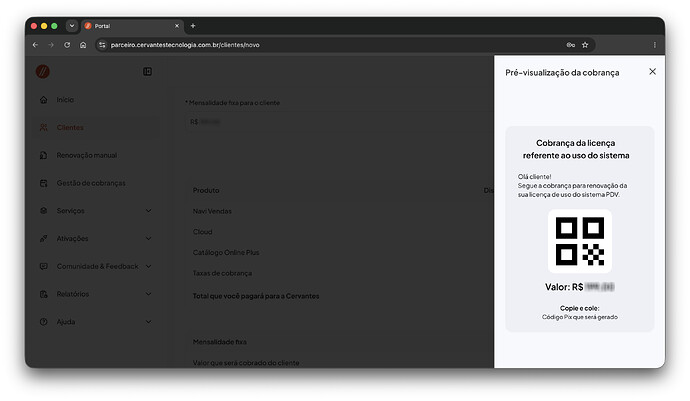Click the Ajuda question mark icon

[x=44, y=321]
